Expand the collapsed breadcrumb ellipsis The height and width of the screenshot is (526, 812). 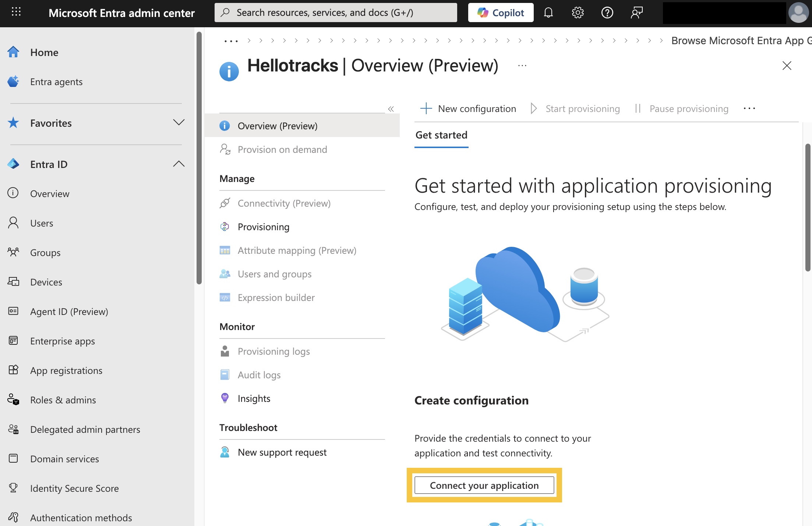pos(231,41)
